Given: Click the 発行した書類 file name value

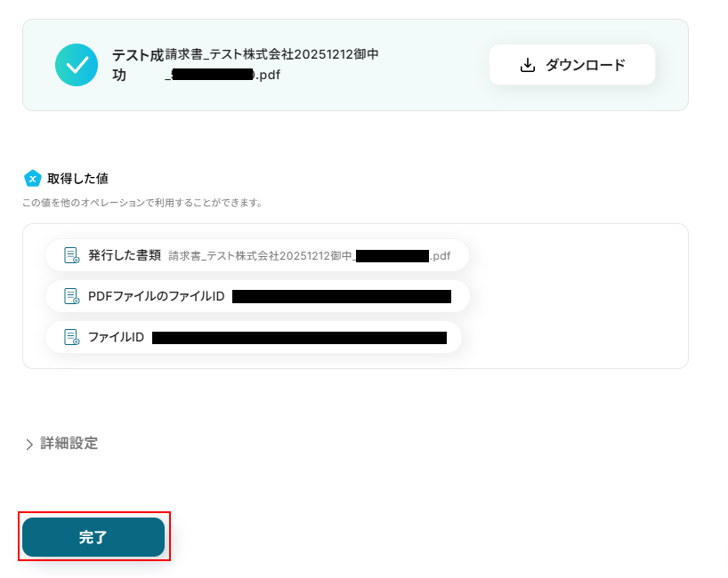Looking at the screenshot, I should 309,256.
